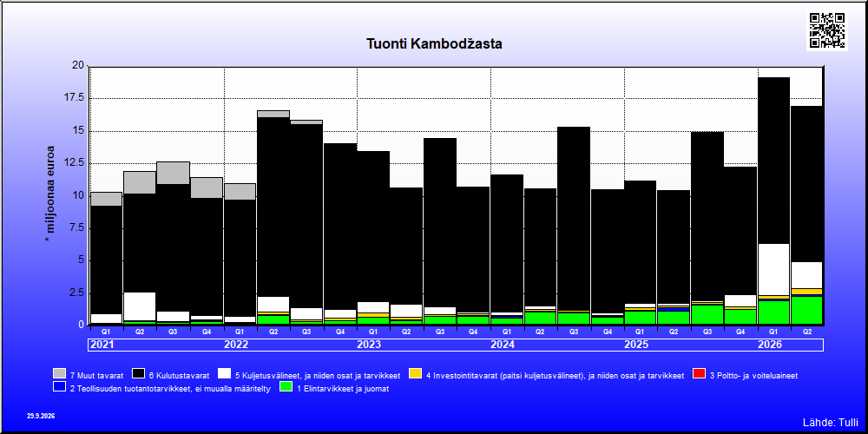
Task: Click the white segment of 2021 Q2 bar
Action: (x=140, y=306)
